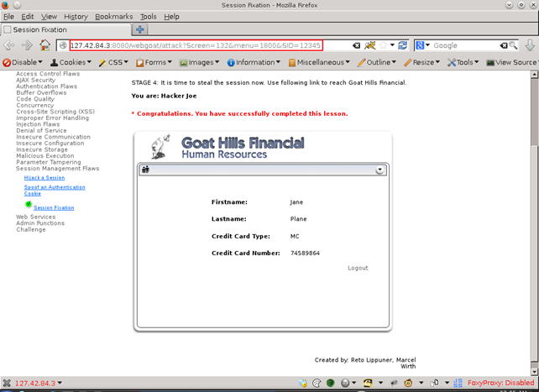Open Cross-Site Scripting (XSS) category in sidebar

coord(55,112)
